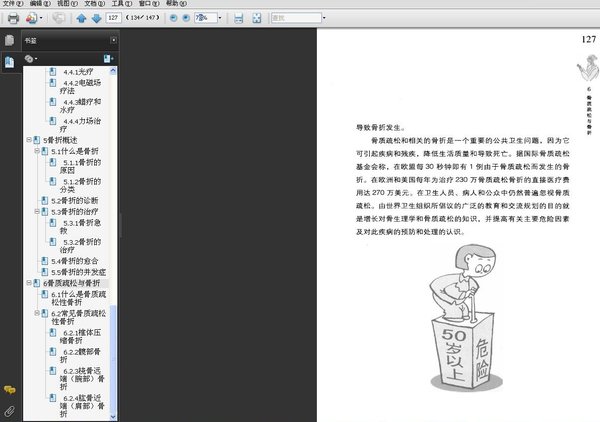Click the 查找 search field
The width and height of the screenshot is (600, 422).
[296, 18]
